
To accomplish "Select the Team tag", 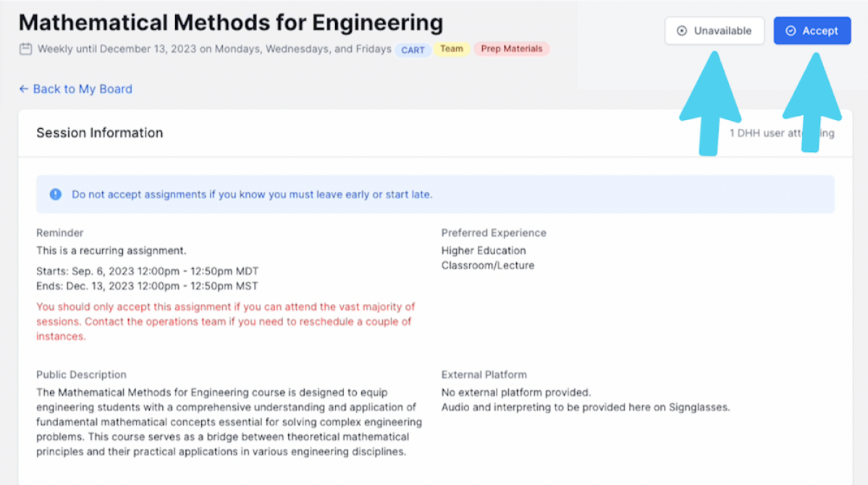I will pyautogui.click(x=452, y=49).
